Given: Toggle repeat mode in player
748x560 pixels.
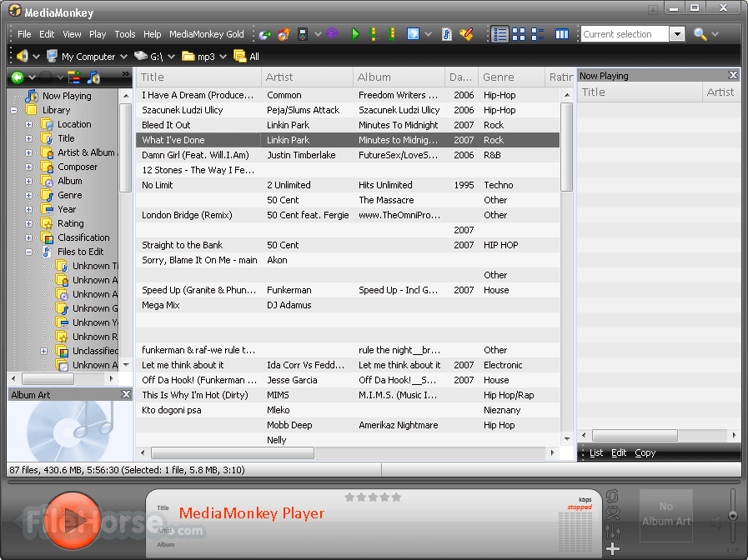Looking at the screenshot, I should click(613, 496).
